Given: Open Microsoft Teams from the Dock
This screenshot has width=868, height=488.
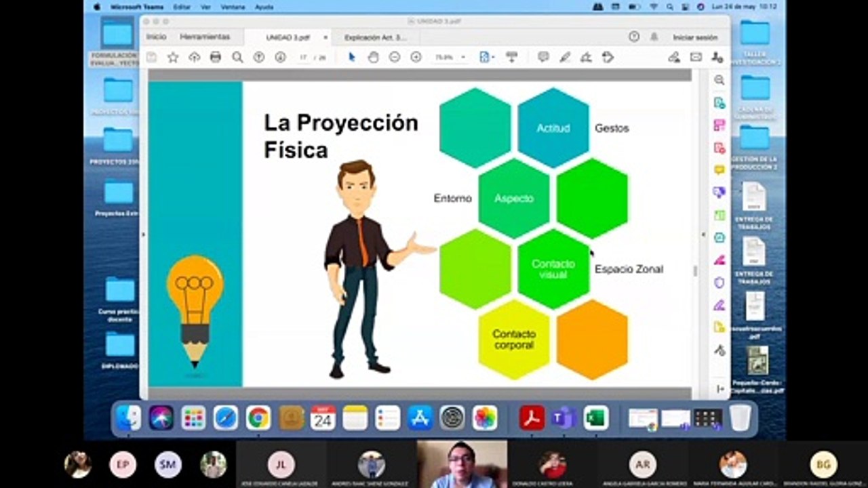Looking at the screenshot, I should pyautogui.click(x=564, y=418).
